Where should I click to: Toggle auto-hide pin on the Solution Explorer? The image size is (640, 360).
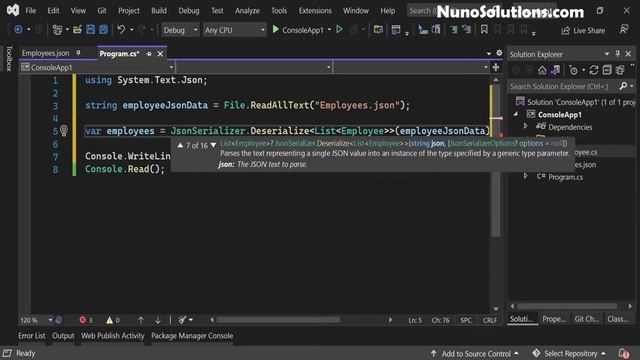point(618,54)
